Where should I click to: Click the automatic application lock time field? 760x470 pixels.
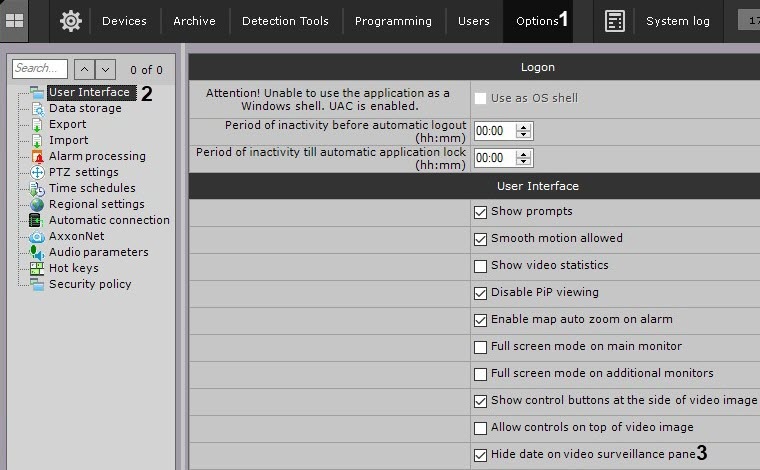pyautogui.click(x=494, y=158)
